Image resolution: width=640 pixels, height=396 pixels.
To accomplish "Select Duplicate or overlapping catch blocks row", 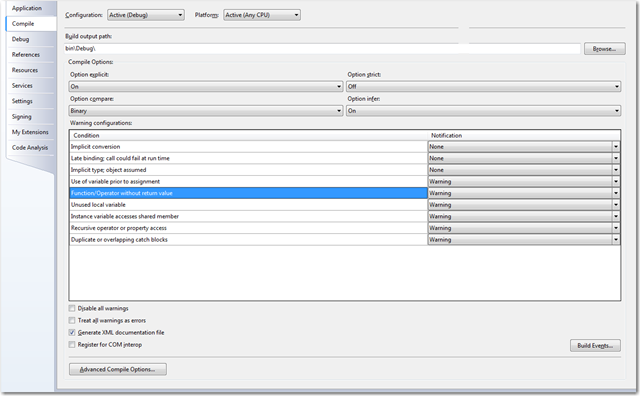I will coord(249,240).
